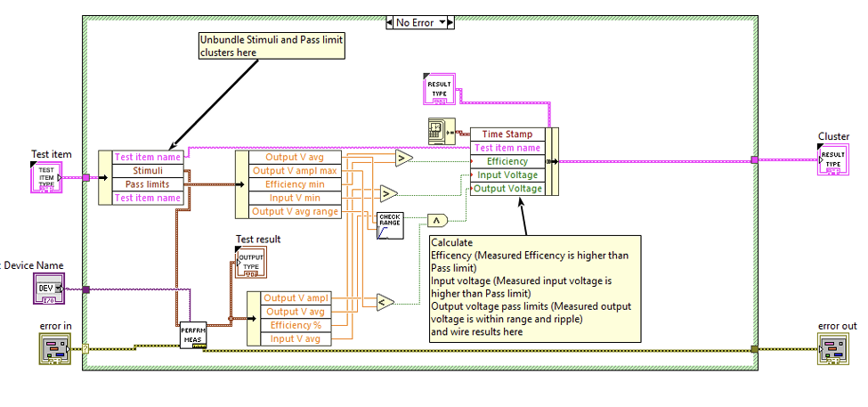Viewport: 868px width, 407px height.
Task: Click the 'Test result' label
Action: (x=258, y=240)
